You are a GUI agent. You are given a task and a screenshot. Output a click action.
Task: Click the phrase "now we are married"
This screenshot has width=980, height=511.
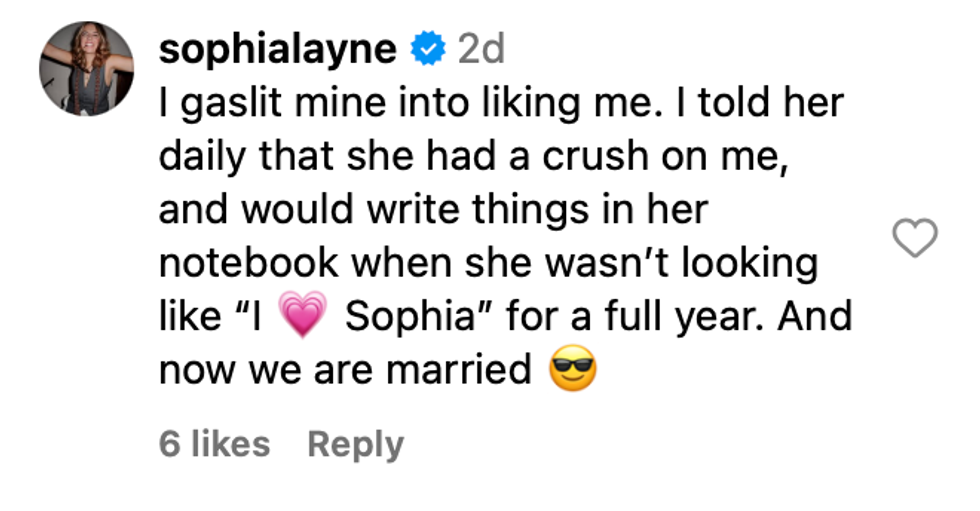pyautogui.click(x=345, y=371)
